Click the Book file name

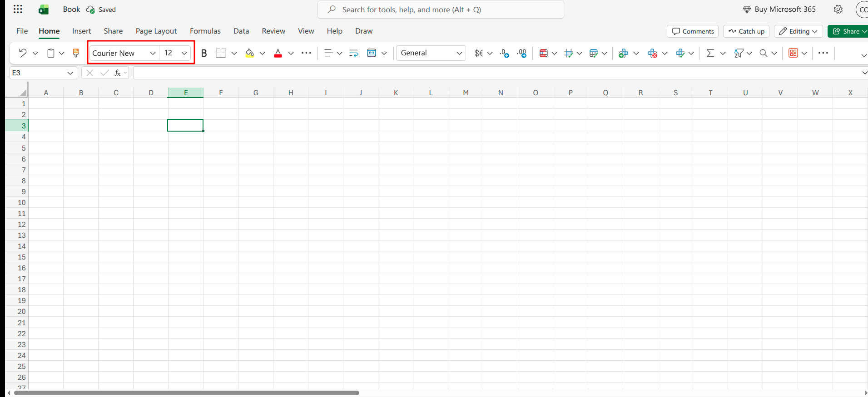pyautogui.click(x=71, y=9)
